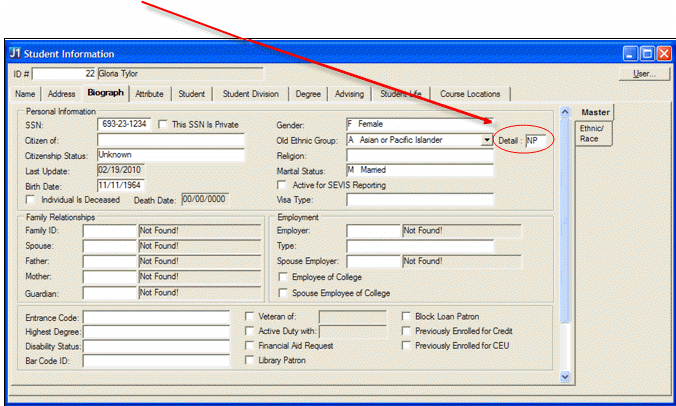This screenshot has width=676, height=406.
Task: Click the Detail field containing NP
Action: click(x=535, y=141)
